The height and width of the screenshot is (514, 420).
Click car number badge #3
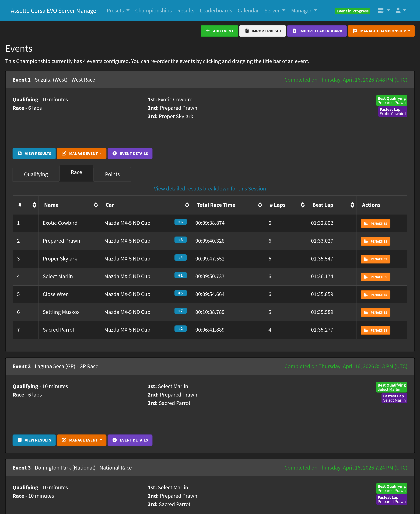coord(180,240)
